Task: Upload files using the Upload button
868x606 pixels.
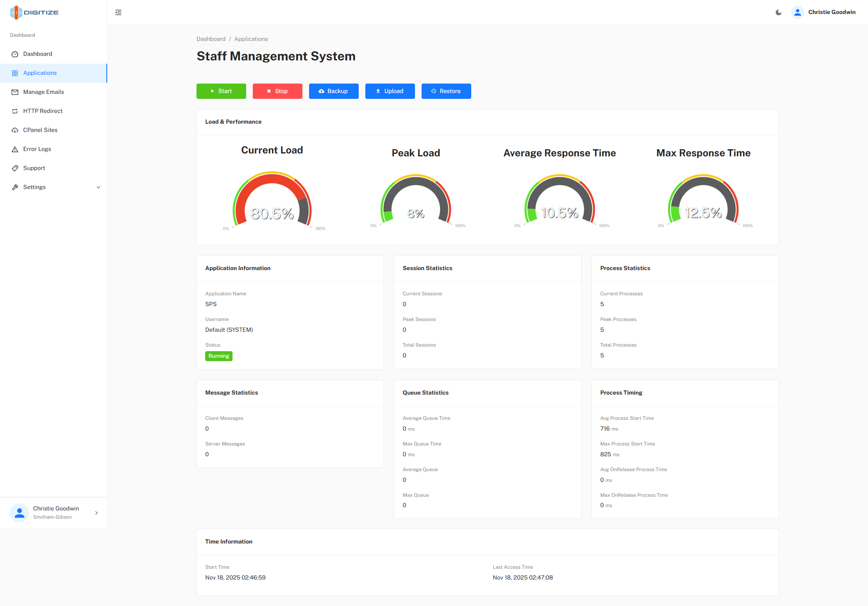Action: tap(390, 91)
